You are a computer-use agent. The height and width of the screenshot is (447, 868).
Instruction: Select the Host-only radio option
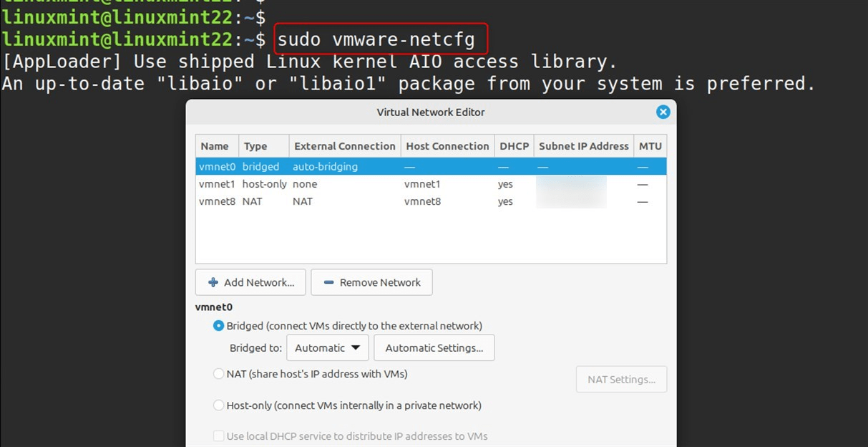coord(219,405)
